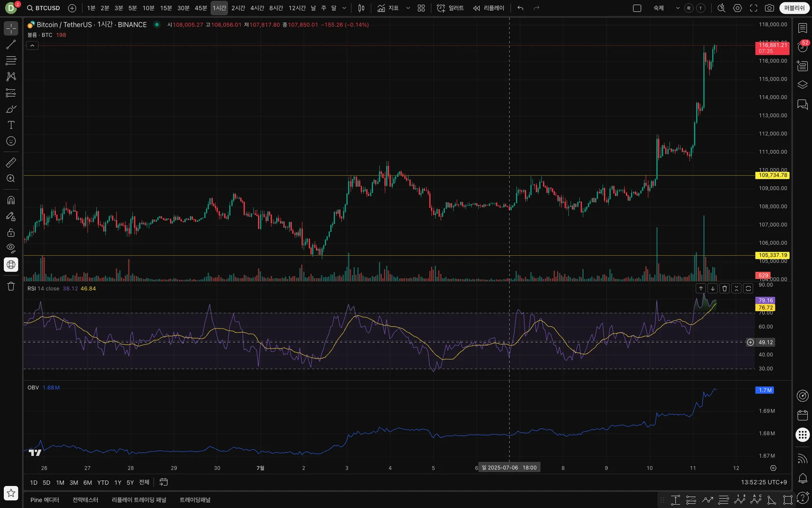Select the Text tool in left toolbar
Viewport: 812px width, 508px height.
click(11, 125)
